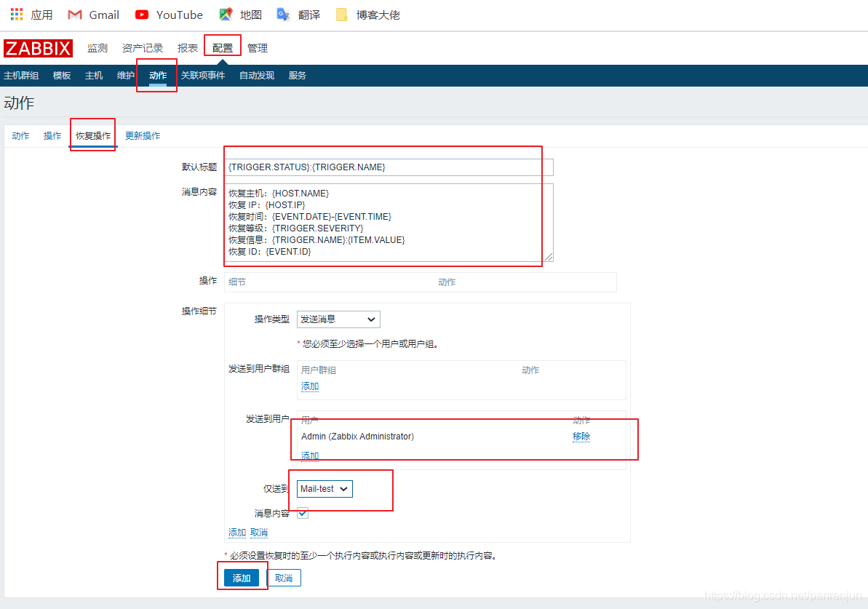Go to 主机群组 submenu
Viewport: 868px width, 609px height.
pos(21,75)
